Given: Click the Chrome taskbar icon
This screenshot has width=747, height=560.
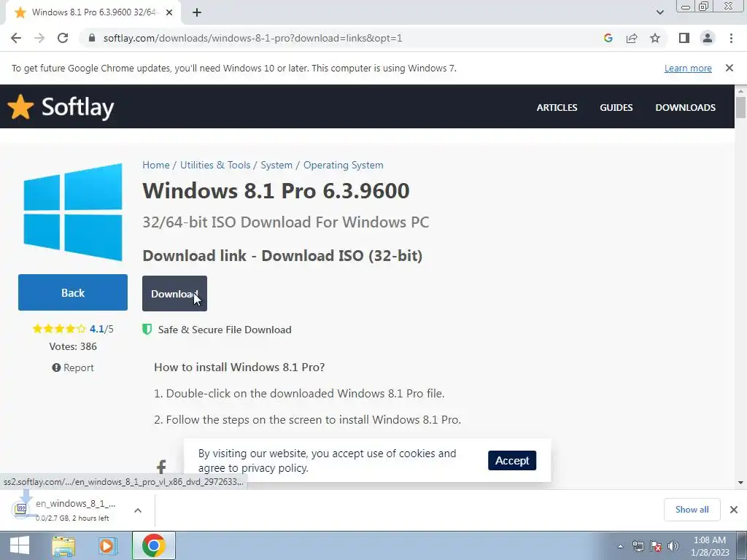Looking at the screenshot, I should tap(153, 545).
